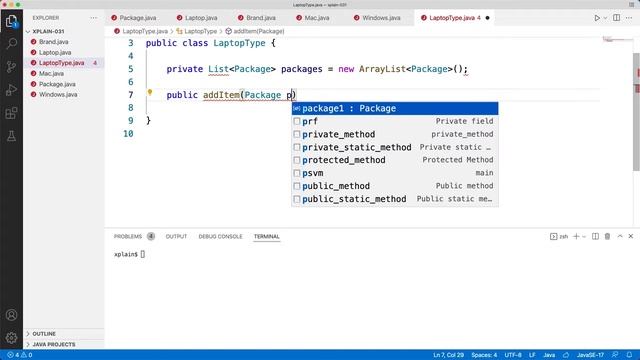Open the Search view in activity bar
The image size is (640, 360).
coord(11,43)
